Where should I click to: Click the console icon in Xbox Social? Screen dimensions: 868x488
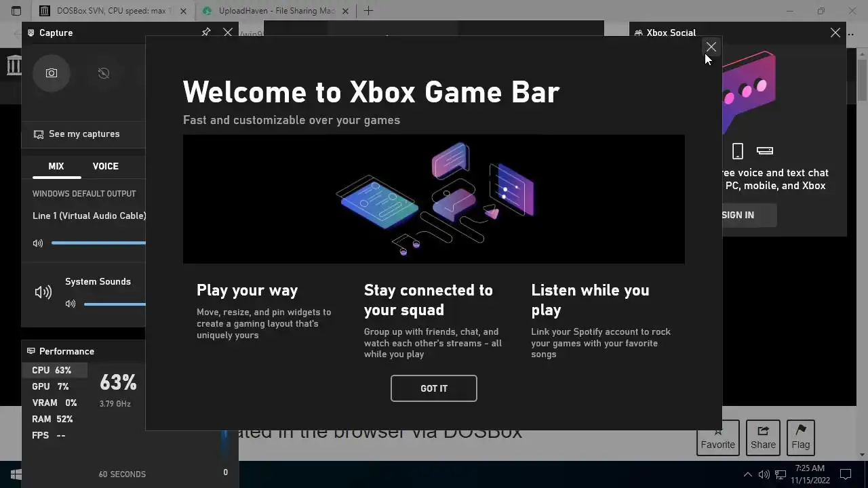coord(765,150)
